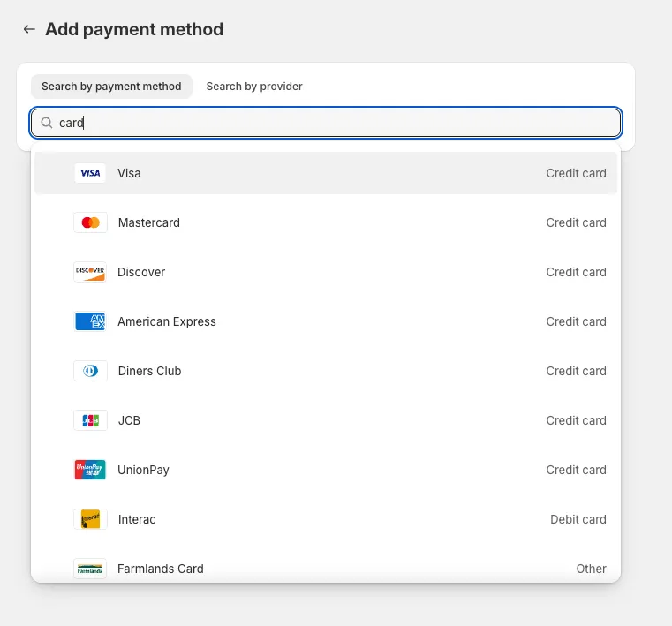Image resolution: width=672 pixels, height=626 pixels.
Task: Click the Diners Club logo
Action: (x=90, y=371)
